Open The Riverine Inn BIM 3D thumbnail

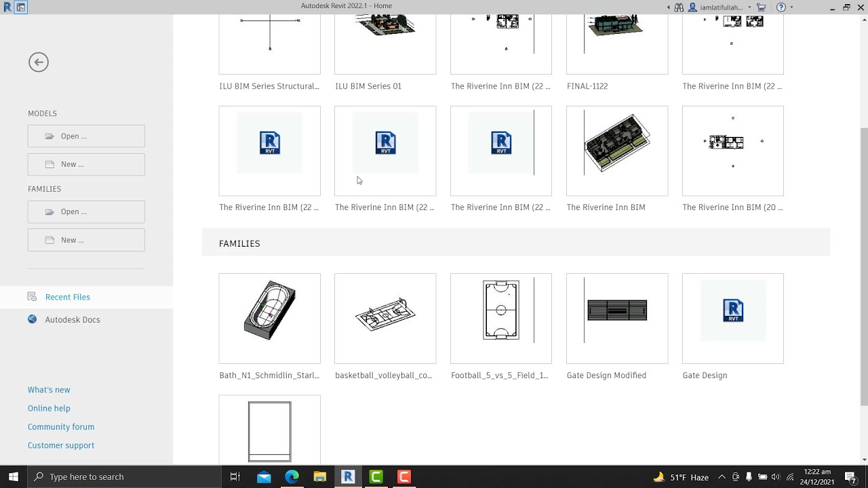(617, 150)
